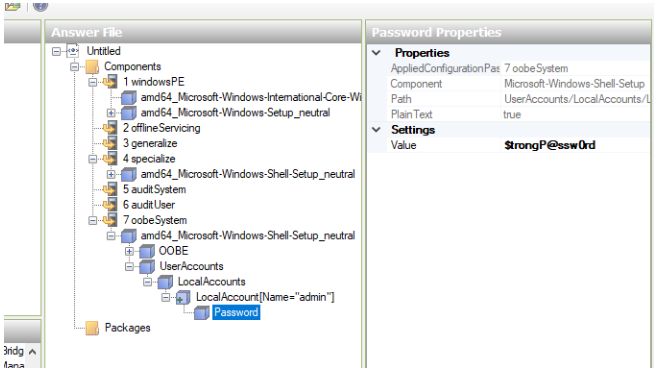Select the Packages tree item
This screenshot has height=379, width=657.
pyautogui.click(x=127, y=328)
